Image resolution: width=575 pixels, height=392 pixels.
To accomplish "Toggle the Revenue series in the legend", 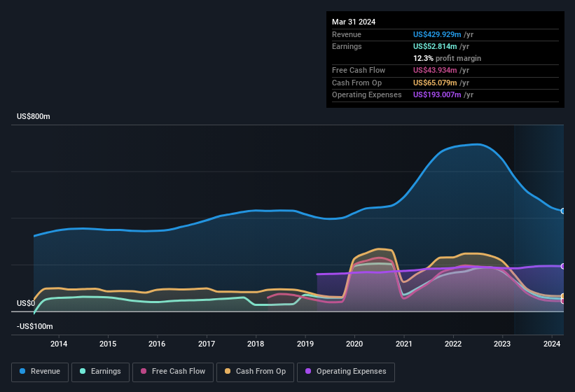I will click(x=40, y=372).
